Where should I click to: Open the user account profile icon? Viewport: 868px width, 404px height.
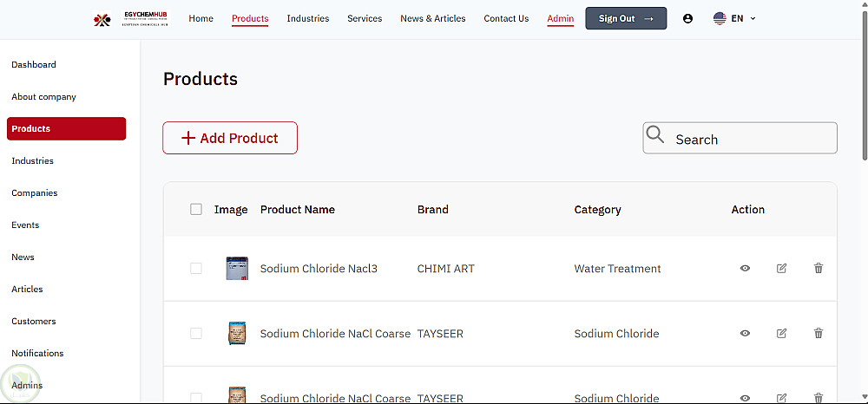687,18
